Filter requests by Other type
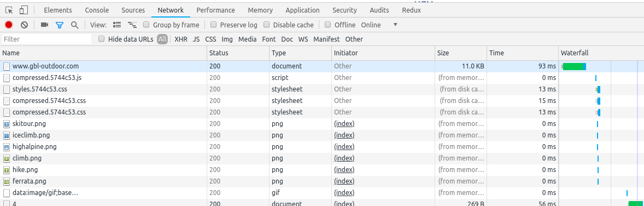This screenshot has width=644, height=206. point(354,39)
